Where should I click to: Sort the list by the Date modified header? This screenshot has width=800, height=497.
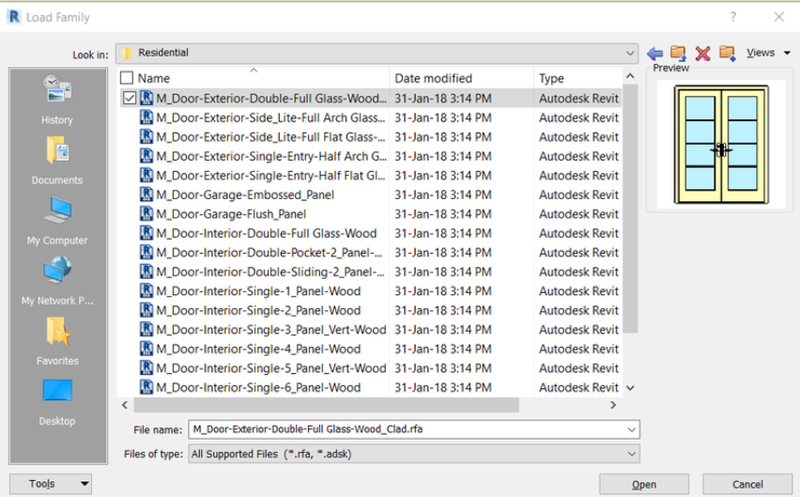(433, 78)
